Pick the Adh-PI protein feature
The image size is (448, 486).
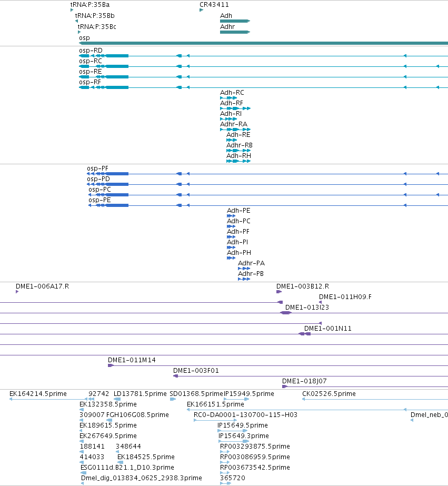[231, 247]
